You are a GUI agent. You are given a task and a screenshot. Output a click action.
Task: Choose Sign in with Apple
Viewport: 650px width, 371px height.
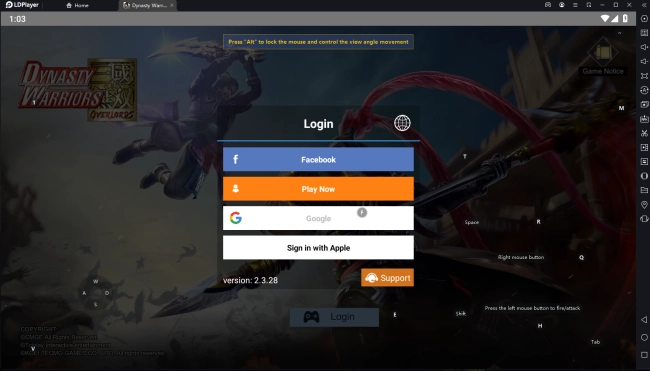318,248
